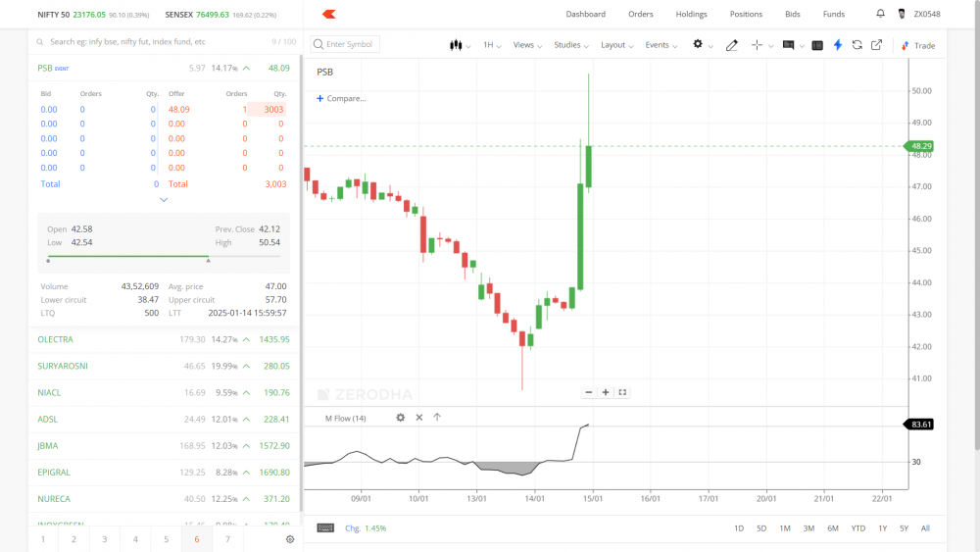Click the keyboard shortcuts icon
Screen dimensions: 980x552
click(x=325, y=528)
